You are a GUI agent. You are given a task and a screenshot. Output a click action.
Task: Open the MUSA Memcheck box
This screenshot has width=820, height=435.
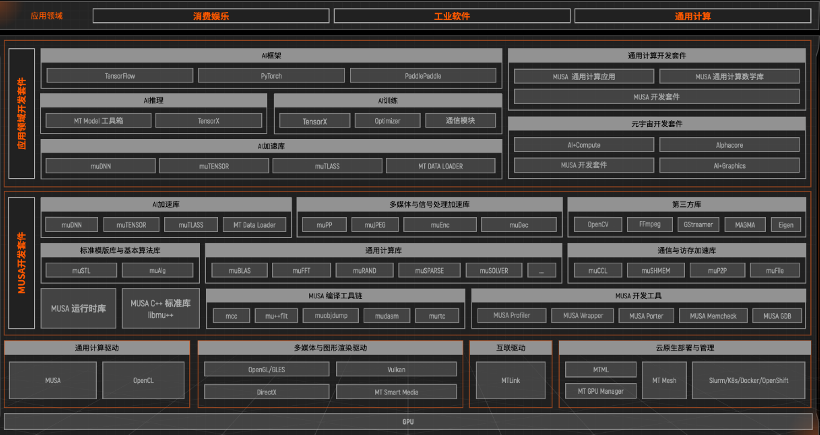pos(713,316)
